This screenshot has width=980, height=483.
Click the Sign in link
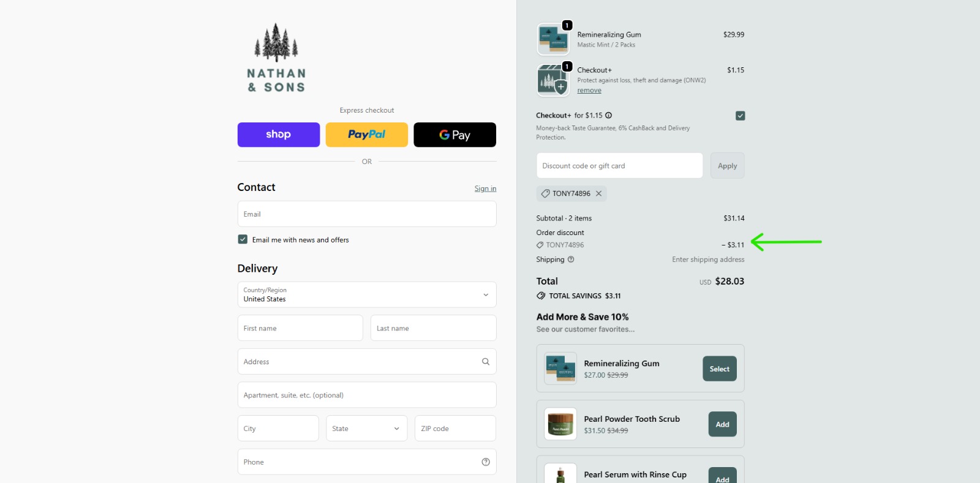(485, 189)
